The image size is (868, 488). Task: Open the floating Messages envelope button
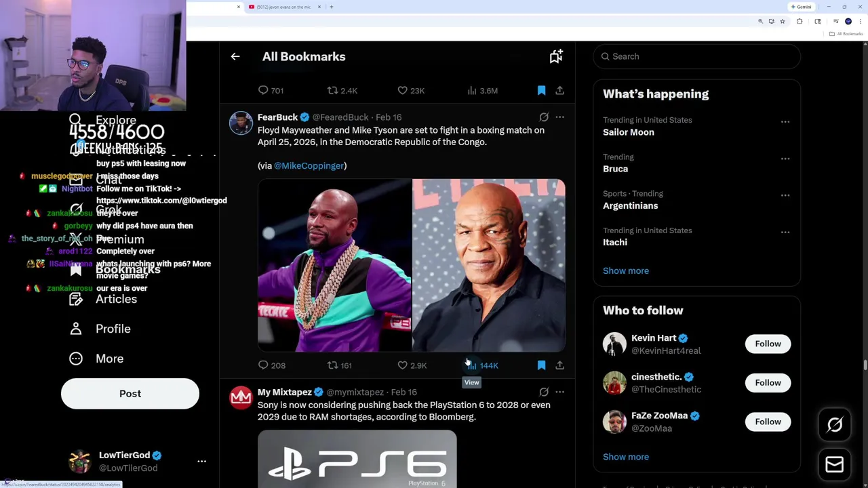tap(835, 464)
